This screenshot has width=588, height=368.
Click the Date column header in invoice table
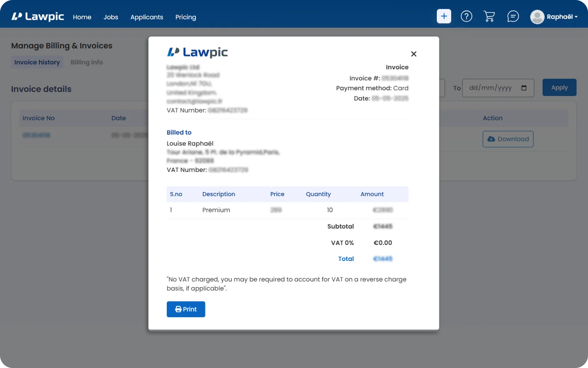click(119, 118)
